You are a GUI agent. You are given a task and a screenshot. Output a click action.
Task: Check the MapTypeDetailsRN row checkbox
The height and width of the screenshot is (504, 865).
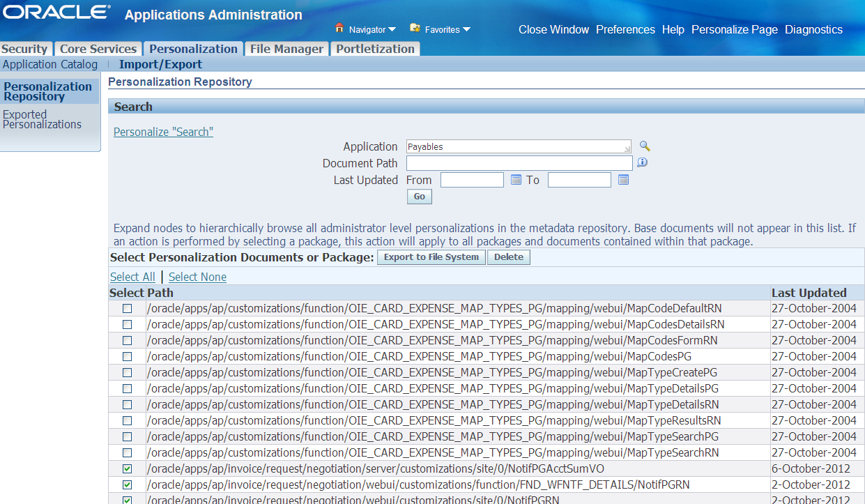(x=128, y=404)
